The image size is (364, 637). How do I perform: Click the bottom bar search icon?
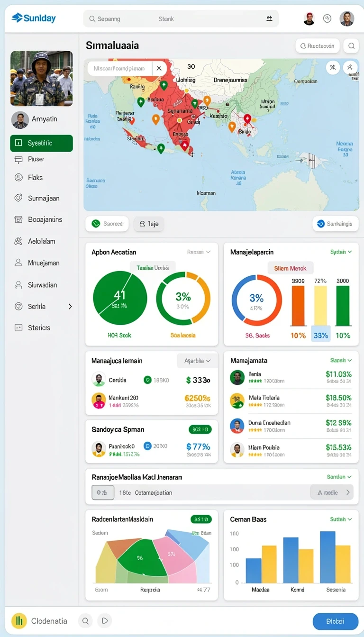(85, 621)
